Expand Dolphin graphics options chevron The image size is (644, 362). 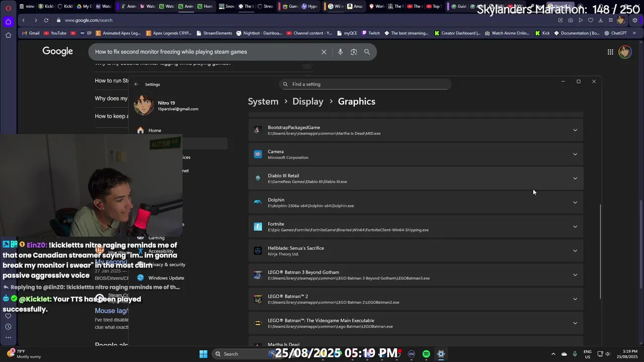click(575, 203)
